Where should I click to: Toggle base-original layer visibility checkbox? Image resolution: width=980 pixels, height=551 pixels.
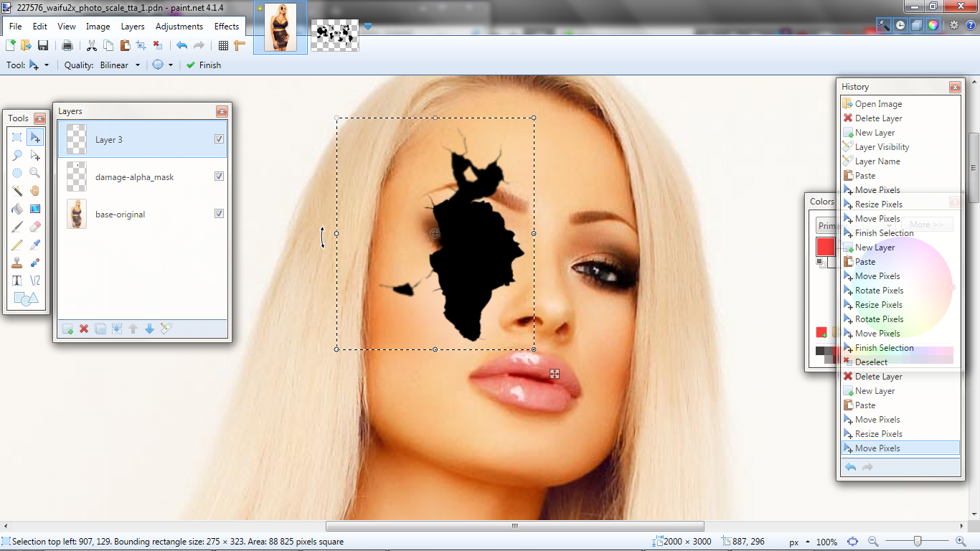219,214
